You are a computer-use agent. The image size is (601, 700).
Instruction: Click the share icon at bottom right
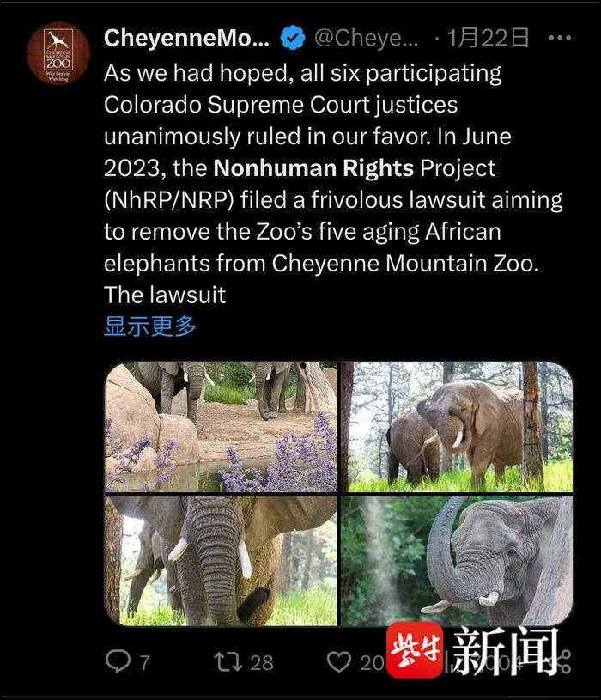[x=565, y=661]
